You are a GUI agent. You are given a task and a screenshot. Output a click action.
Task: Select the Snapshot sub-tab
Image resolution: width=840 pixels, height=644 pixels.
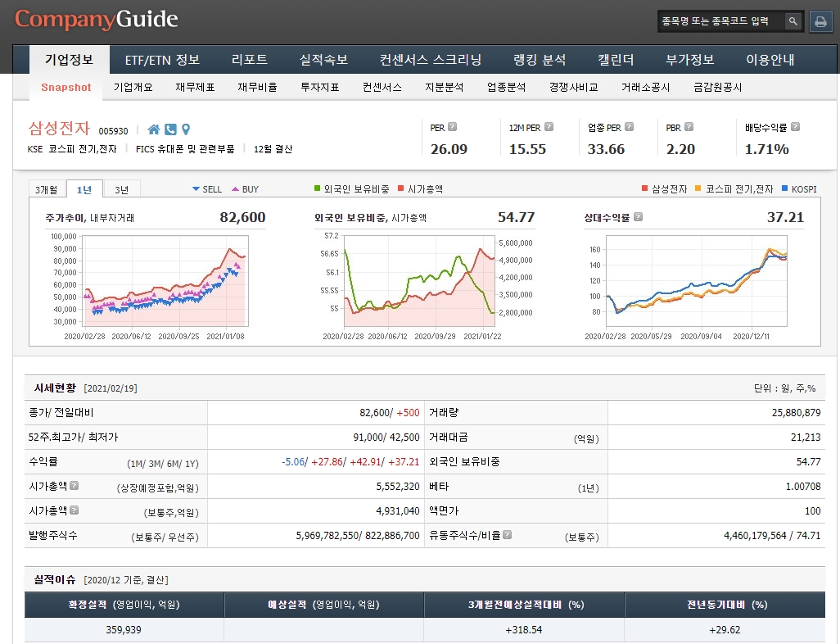[x=65, y=88]
